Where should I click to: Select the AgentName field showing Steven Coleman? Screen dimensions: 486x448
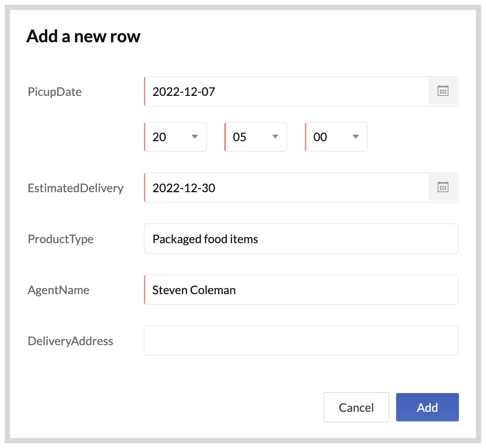[301, 289]
